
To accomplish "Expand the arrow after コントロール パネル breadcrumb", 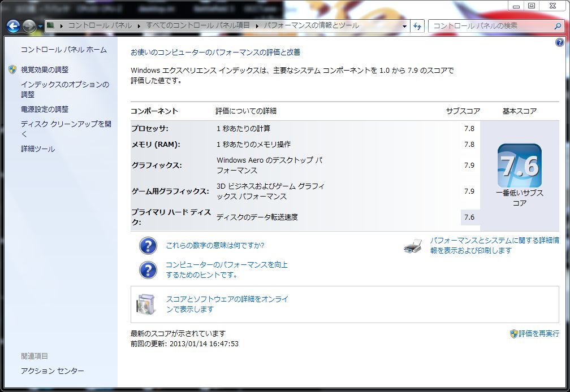I will tap(139, 26).
